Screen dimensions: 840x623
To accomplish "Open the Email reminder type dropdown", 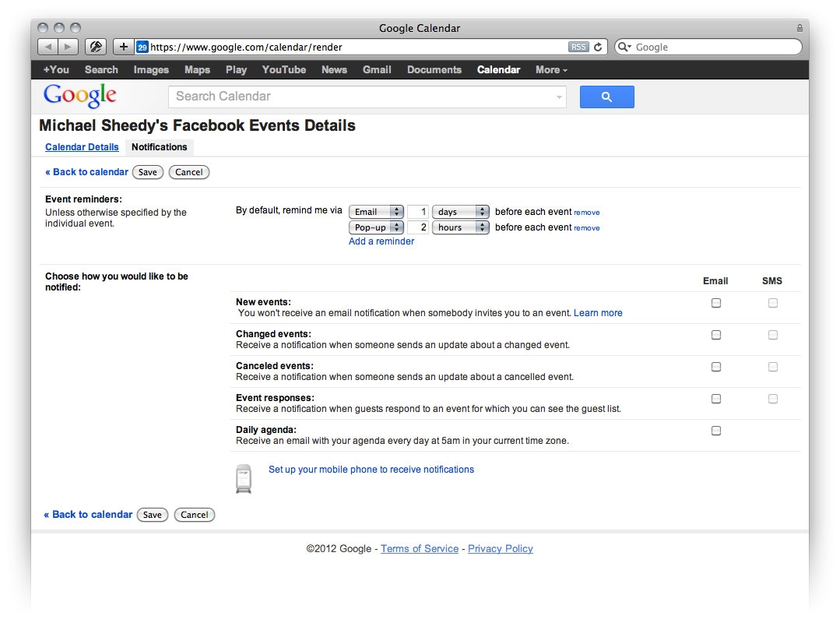I will (x=376, y=212).
